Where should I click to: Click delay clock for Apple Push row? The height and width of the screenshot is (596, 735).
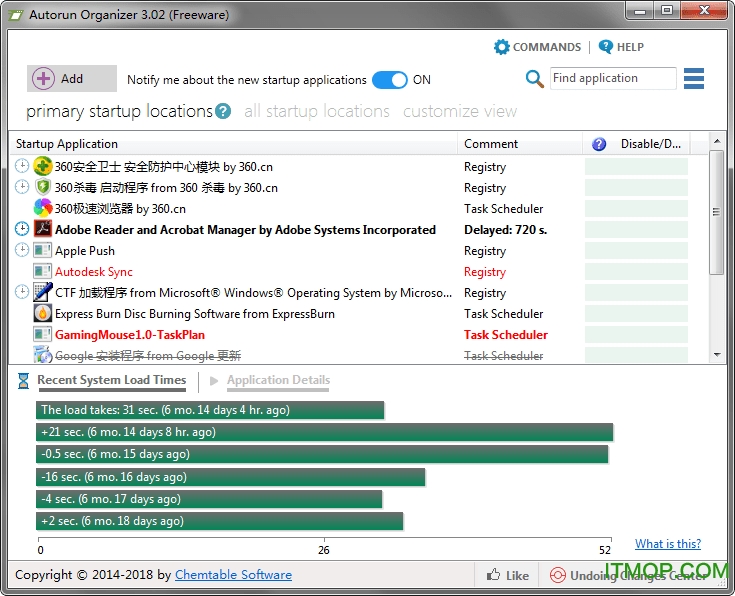pyautogui.click(x=22, y=249)
